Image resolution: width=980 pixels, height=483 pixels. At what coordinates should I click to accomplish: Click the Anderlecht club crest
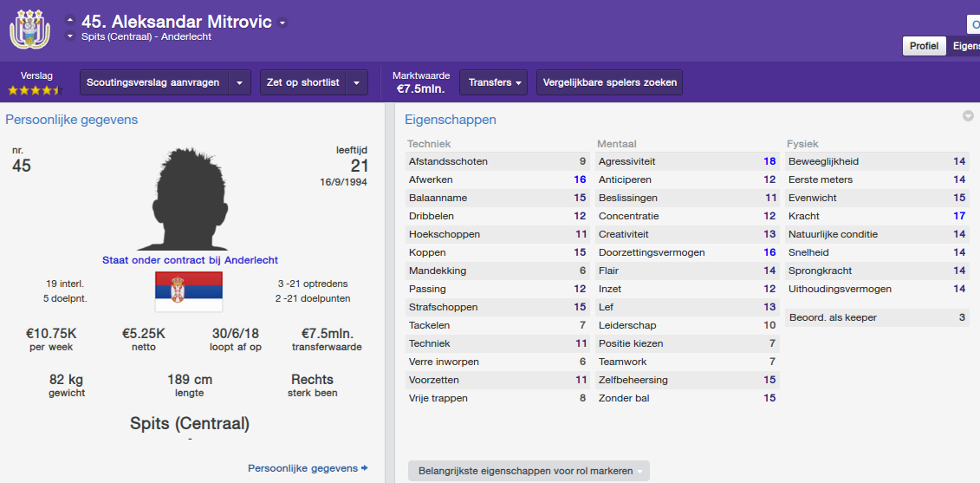coord(29,29)
